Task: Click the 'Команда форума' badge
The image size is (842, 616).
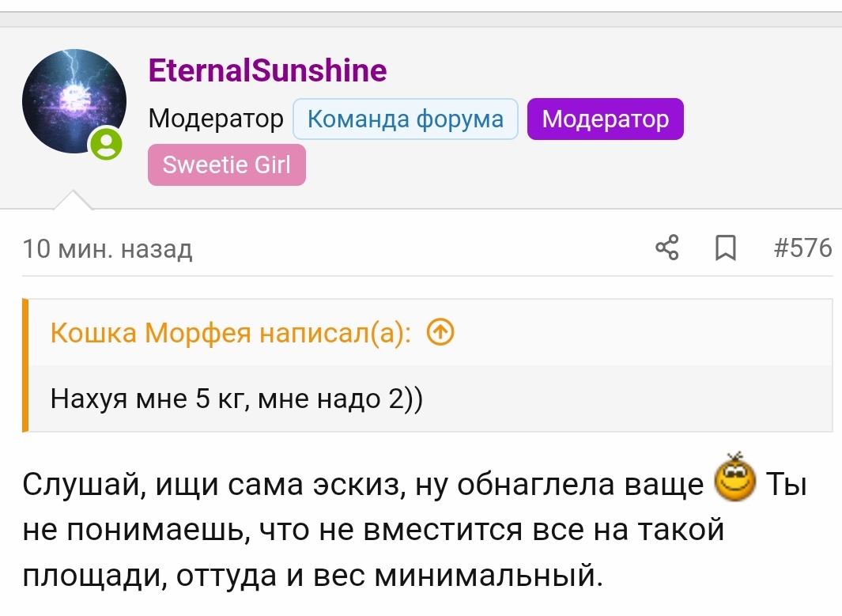Action: click(405, 119)
